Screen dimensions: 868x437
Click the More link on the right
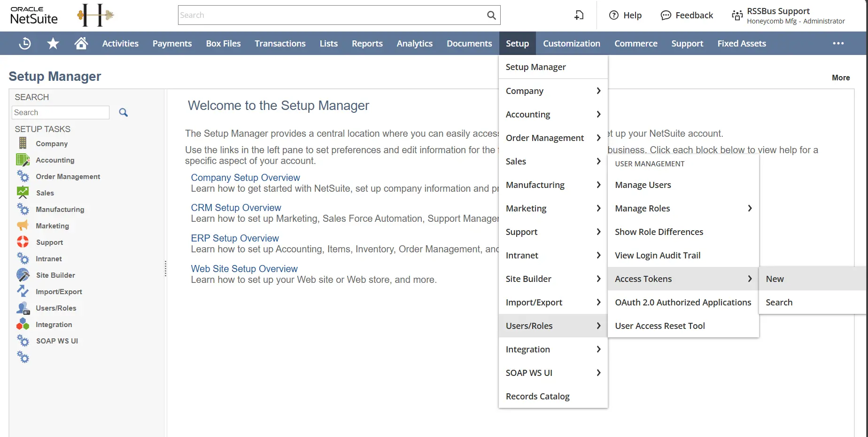tap(840, 78)
